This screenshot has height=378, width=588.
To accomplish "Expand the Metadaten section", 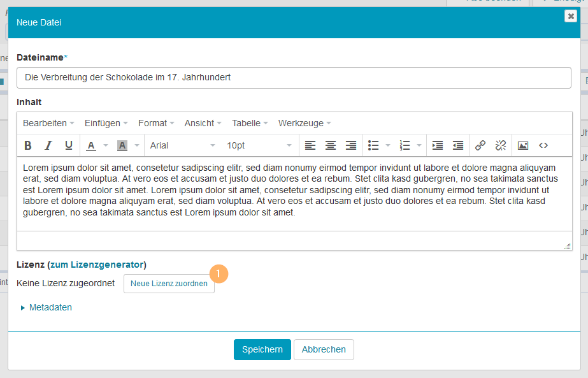I will (50, 307).
